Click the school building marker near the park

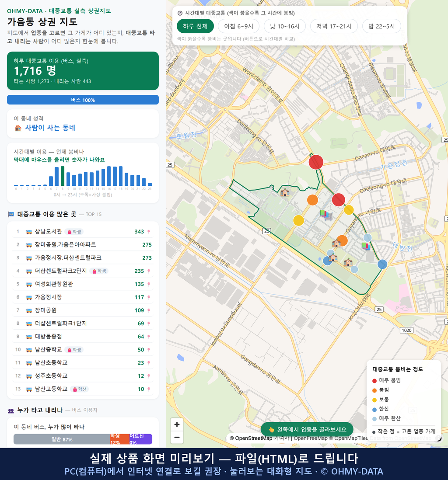[285, 192]
